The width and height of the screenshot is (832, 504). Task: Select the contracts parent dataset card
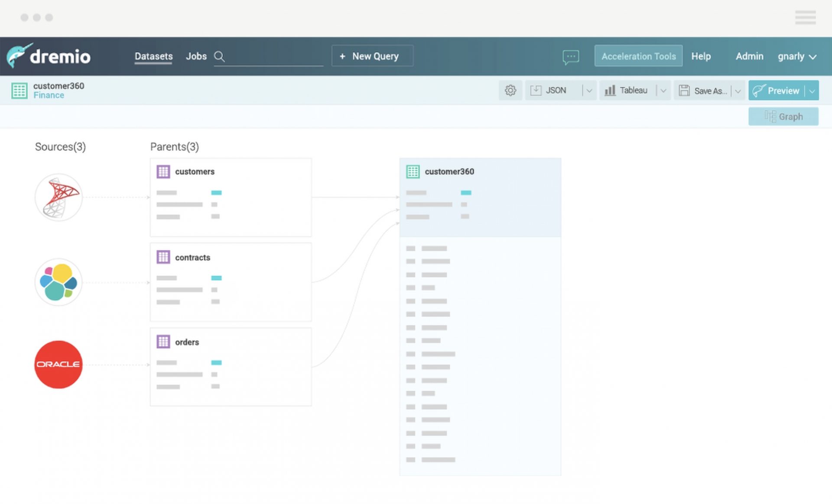pyautogui.click(x=231, y=282)
